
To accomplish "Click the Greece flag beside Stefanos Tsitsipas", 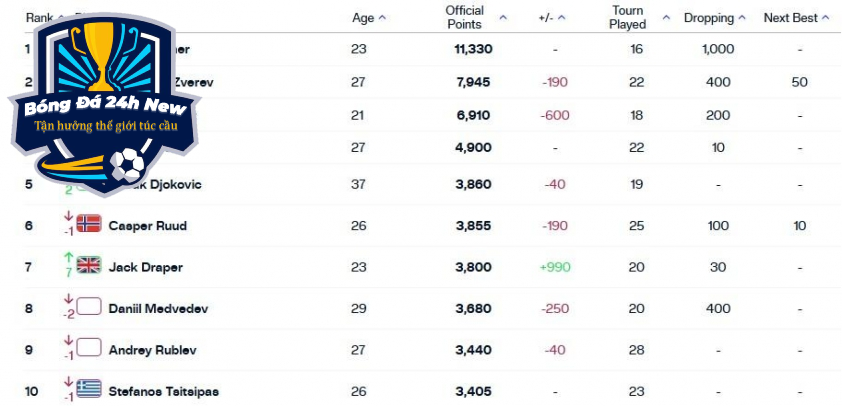I will click(89, 389).
